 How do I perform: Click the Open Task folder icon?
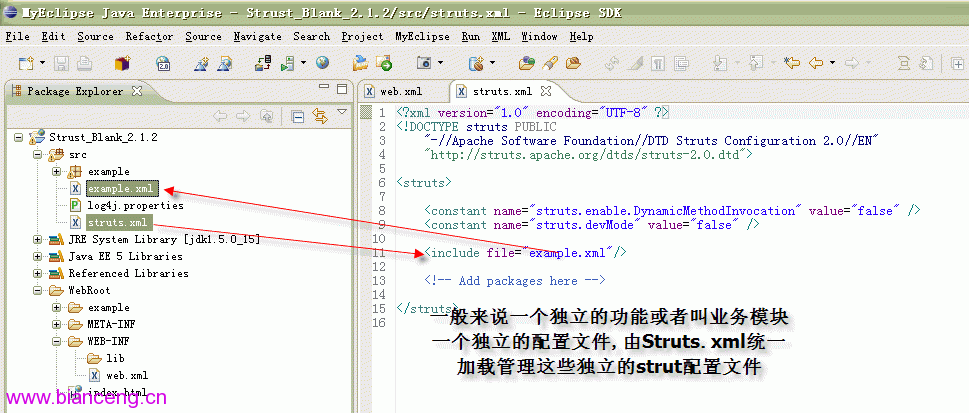(573, 62)
